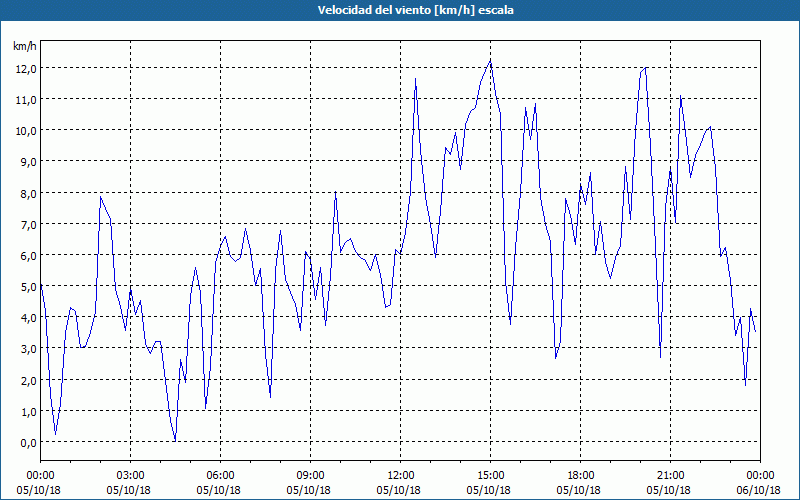Click the '03:00' time axis label
800x500 pixels.
(130, 476)
